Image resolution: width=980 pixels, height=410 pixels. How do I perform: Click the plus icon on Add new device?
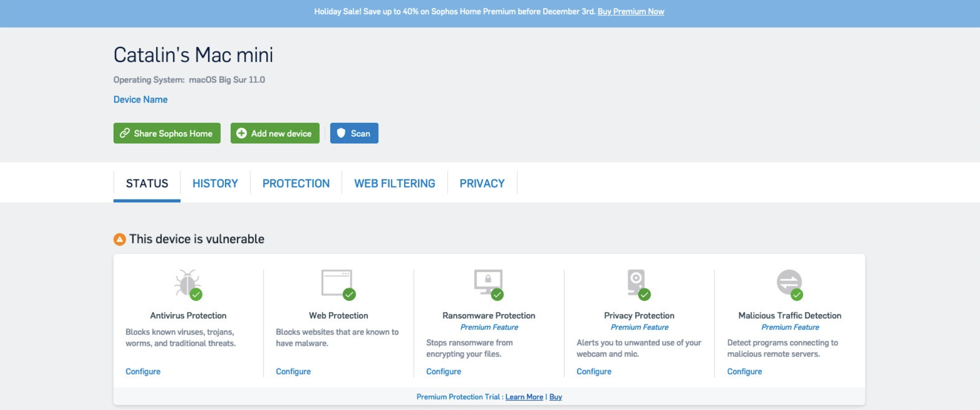click(x=241, y=133)
